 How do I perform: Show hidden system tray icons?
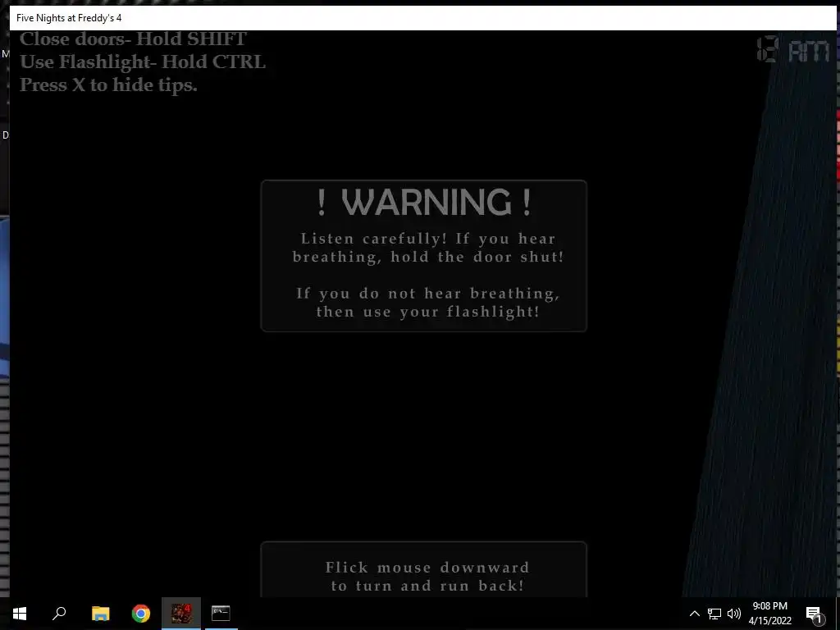694,614
